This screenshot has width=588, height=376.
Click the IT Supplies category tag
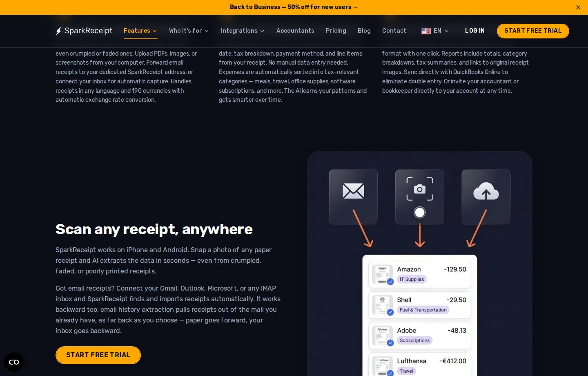click(x=412, y=279)
